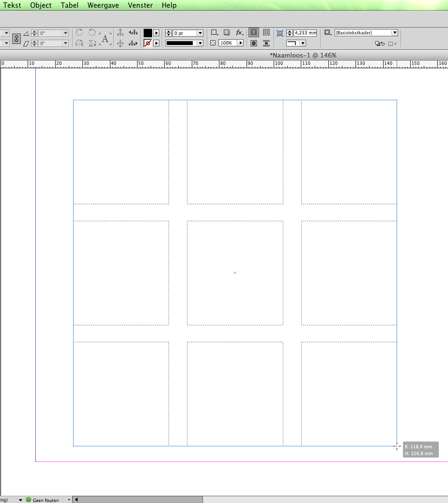The image size is (448, 503).
Task: Open the Tabel menu
Action: pyautogui.click(x=70, y=5)
